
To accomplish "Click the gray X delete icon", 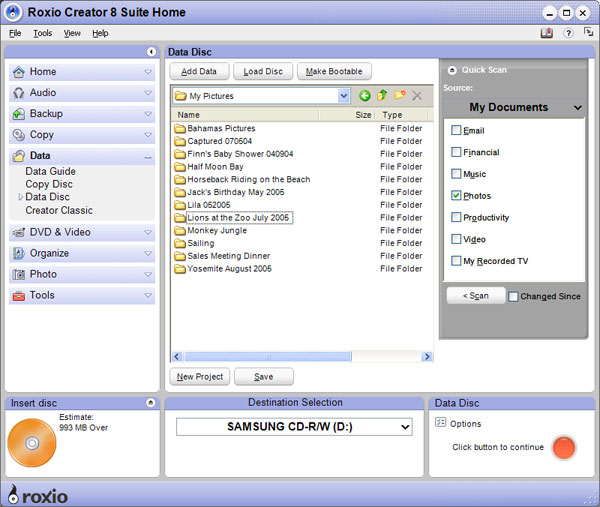I will coord(417,96).
